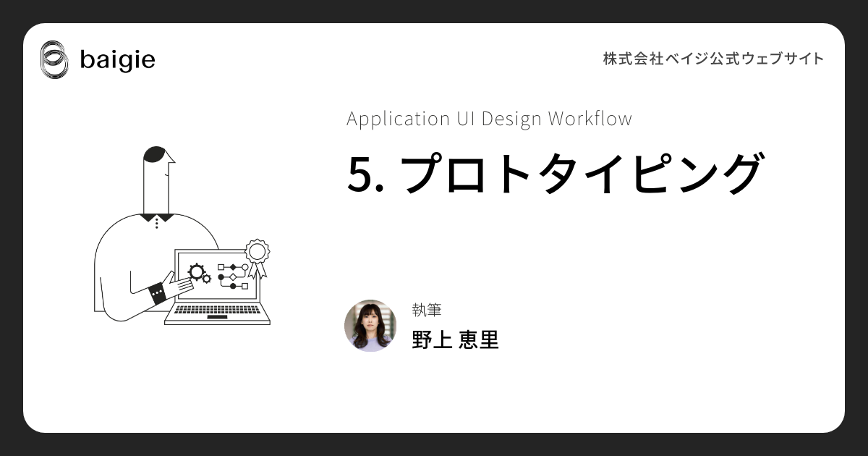Viewport: 868px width, 456px height.
Task: Click the author's profile photo
Action: point(370,326)
